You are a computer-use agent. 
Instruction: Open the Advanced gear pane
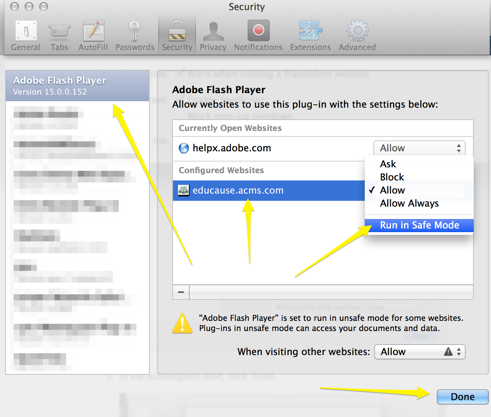pos(357,36)
